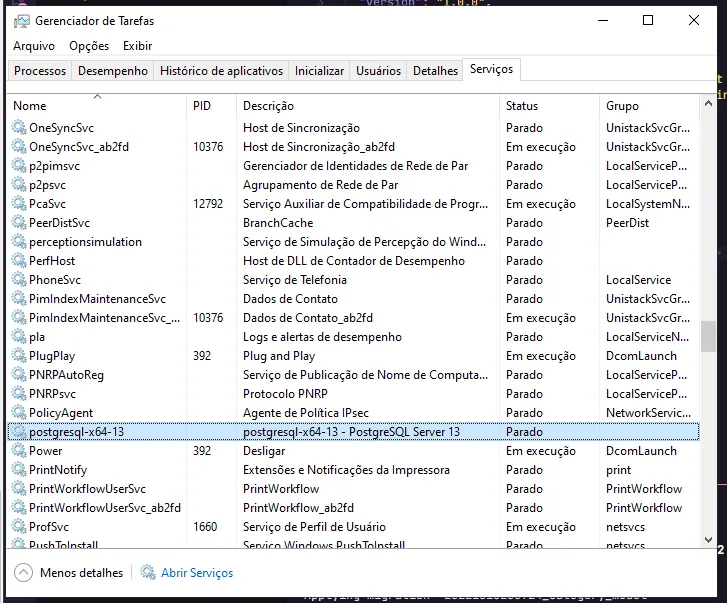
Task: Sort services by the Status column header
Action: [522, 106]
